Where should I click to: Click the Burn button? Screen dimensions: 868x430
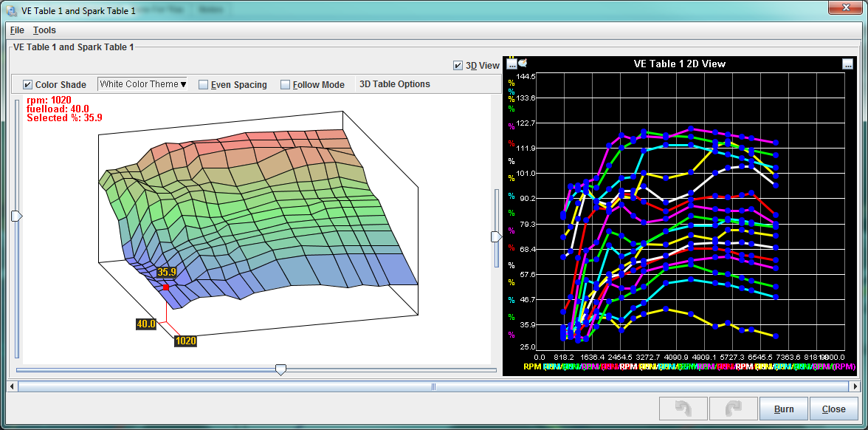pos(784,409)
